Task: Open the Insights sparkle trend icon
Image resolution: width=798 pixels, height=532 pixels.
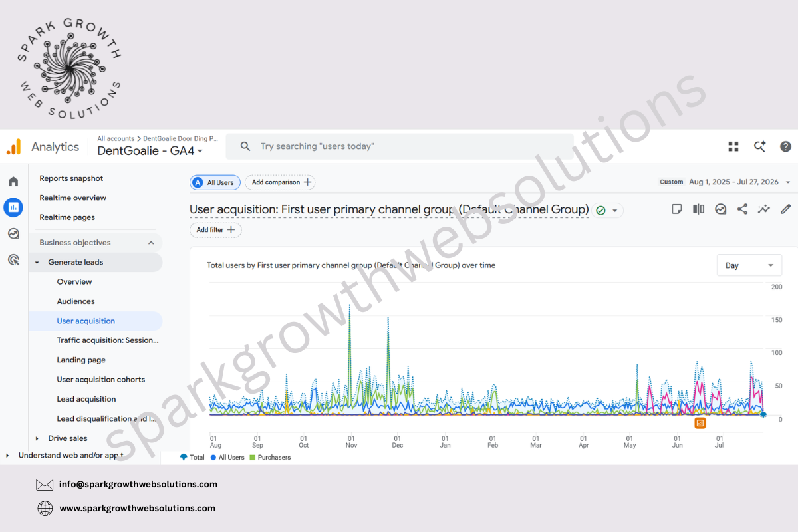Action: pos(764,209)
